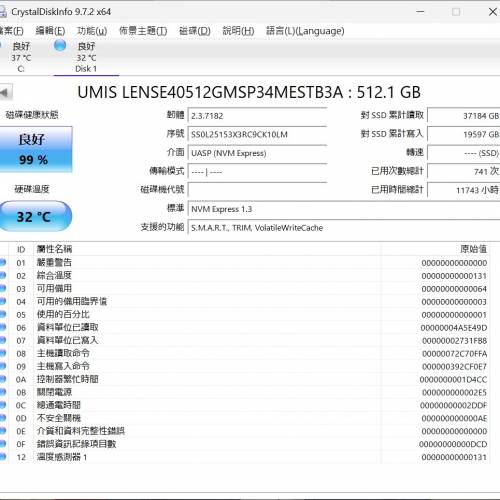Select attribute row 01 嚴重警告
The image size is (500, 500).
pyautogui.click(x=245, y=263)
